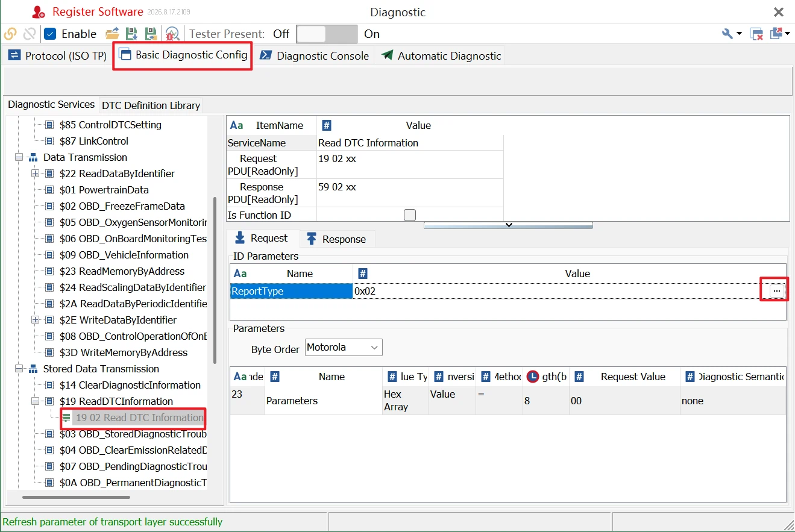This screenshot has height=532, width=795.
Task: Check the Is Function ID checkbox
Action: (410, 214)
